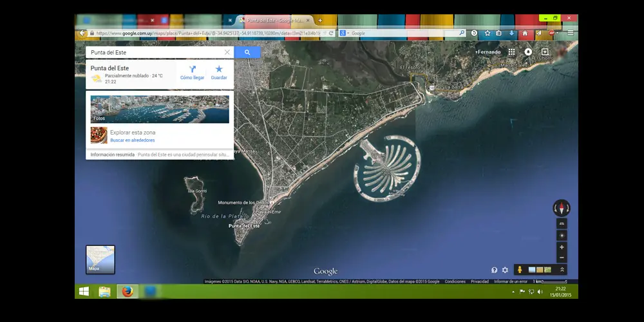Click the circular history toolbar icon
Viewport: 644px width, 322px height.
tap(475, 33)
